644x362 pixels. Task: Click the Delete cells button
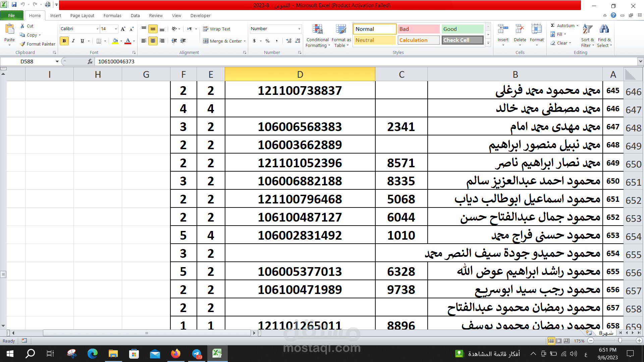coord(520,35)
